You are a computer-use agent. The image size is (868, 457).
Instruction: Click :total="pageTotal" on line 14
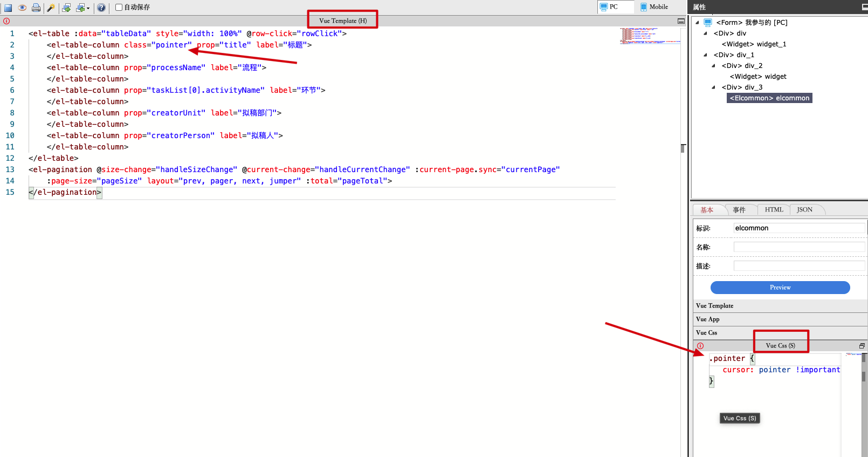pos(347,181)
